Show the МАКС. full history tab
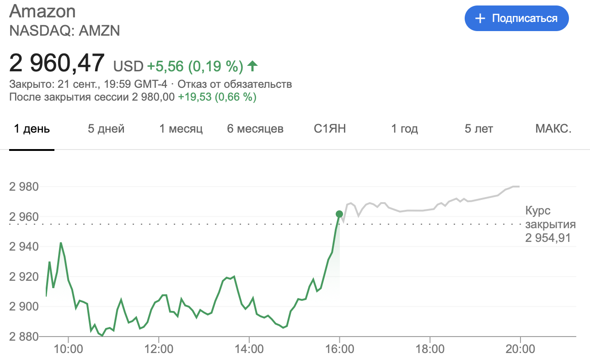 [553, 129]
